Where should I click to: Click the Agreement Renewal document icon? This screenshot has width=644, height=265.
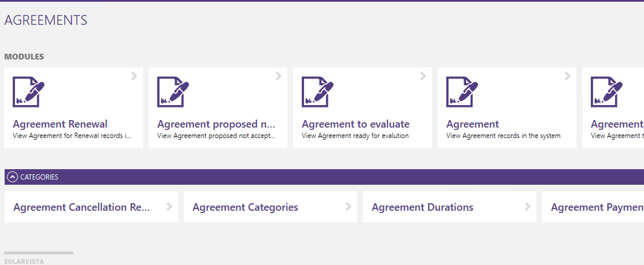coord(28,92)
